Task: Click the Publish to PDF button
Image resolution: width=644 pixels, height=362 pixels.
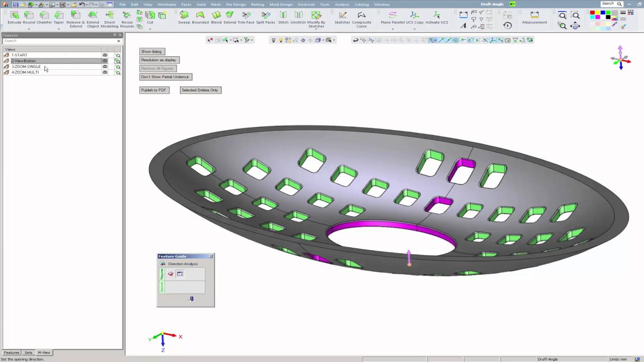Action: [x=154, y=90]
